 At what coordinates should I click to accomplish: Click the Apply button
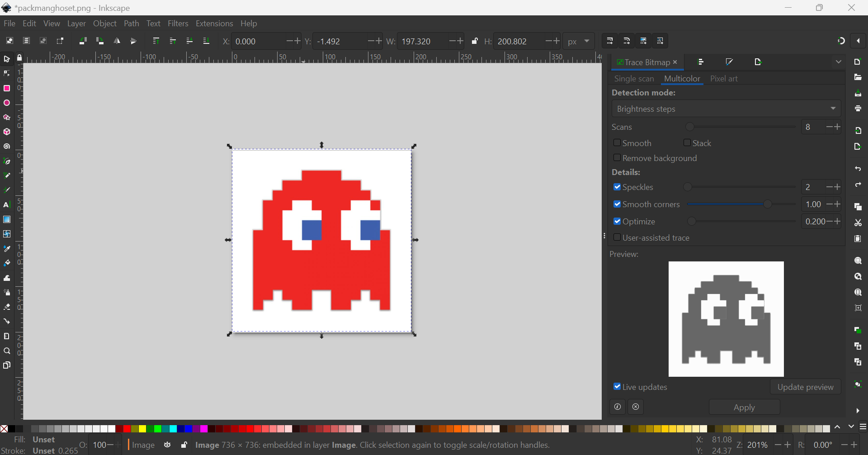pyautogui.click(x=744, y=407)
